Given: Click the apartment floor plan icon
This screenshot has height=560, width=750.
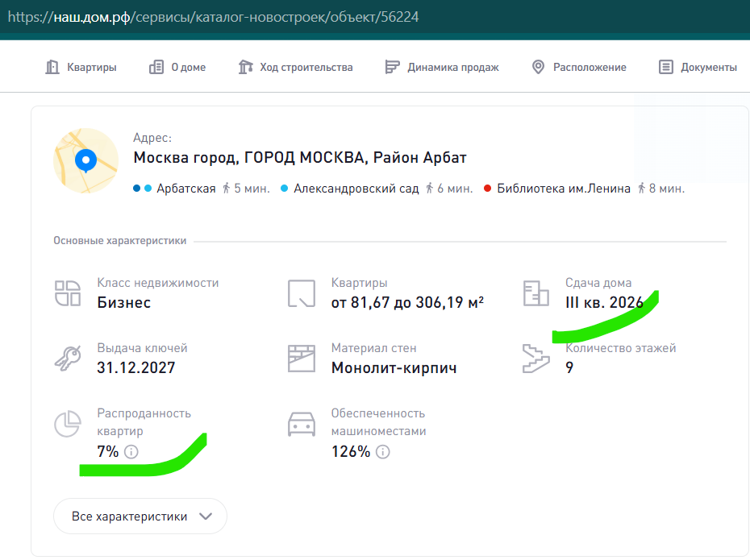Looking at the screenshot, I should (x=302, y=293).
